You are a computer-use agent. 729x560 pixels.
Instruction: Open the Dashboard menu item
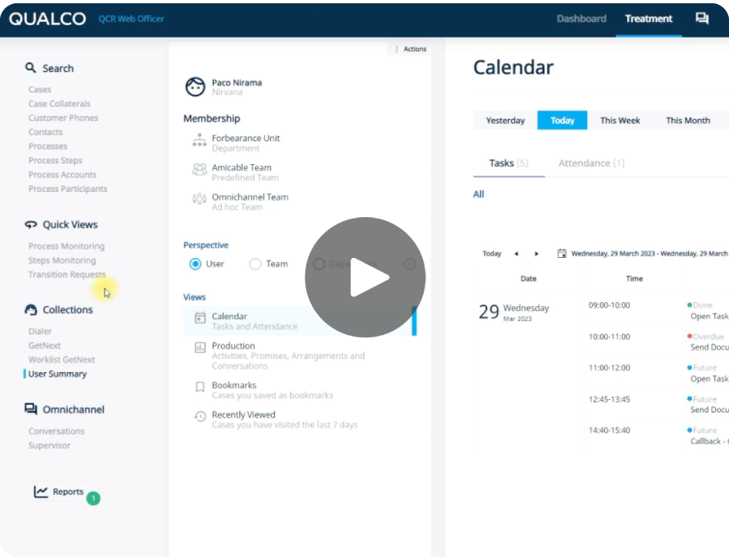(582, 18)
